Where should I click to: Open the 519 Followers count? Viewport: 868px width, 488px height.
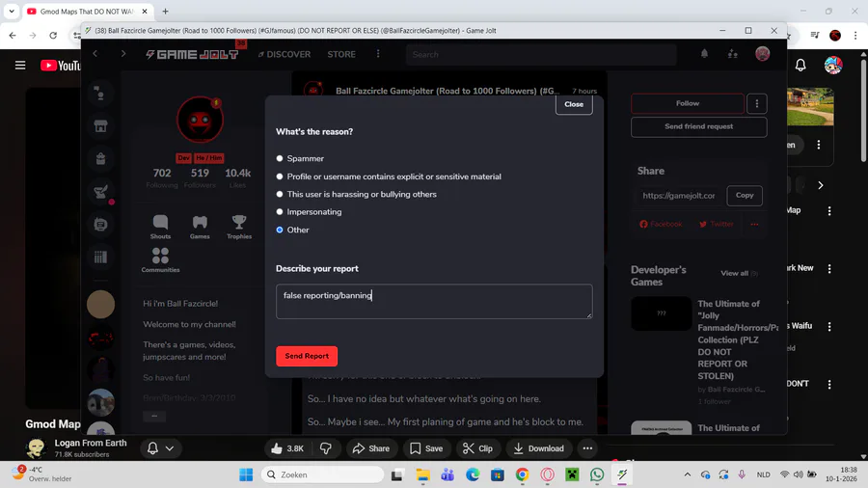click(x=200, y=177)
